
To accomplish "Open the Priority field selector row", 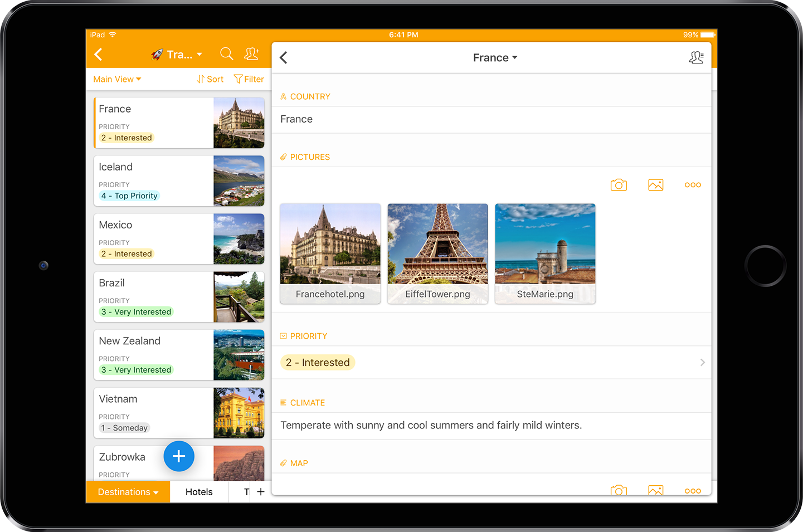I will tap(491, 363).
